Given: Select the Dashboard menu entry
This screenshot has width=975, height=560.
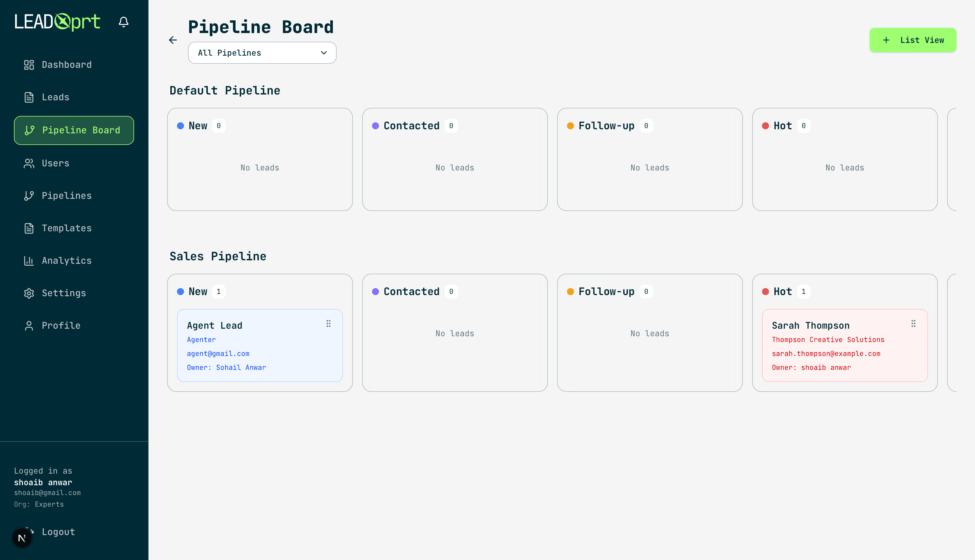Looking at the screenshot, I should point(66,65).
